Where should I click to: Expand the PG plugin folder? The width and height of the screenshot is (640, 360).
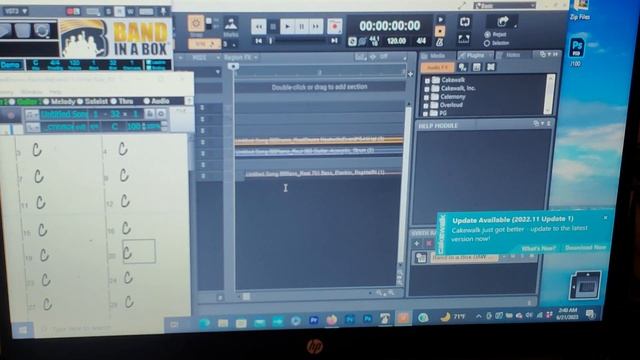click(426, 114)
